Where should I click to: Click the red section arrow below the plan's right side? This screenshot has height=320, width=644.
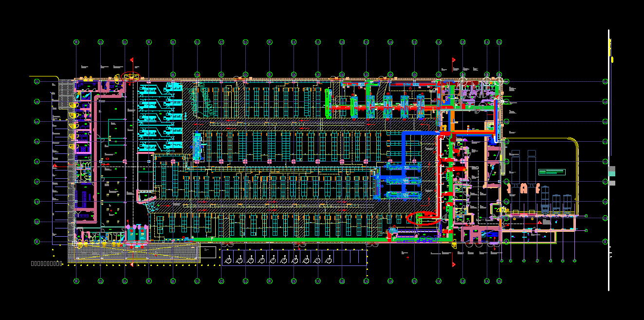pos(454,264)
